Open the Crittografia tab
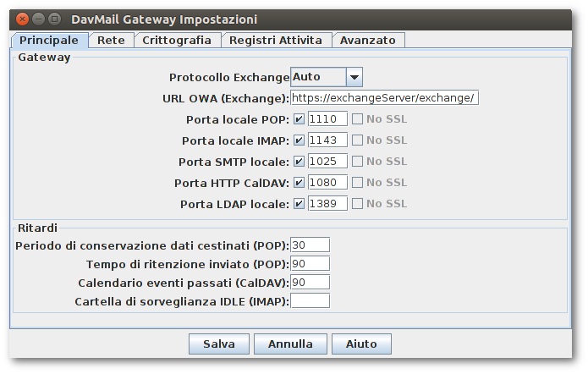588x374 pixels. click(x=177, y=40)
